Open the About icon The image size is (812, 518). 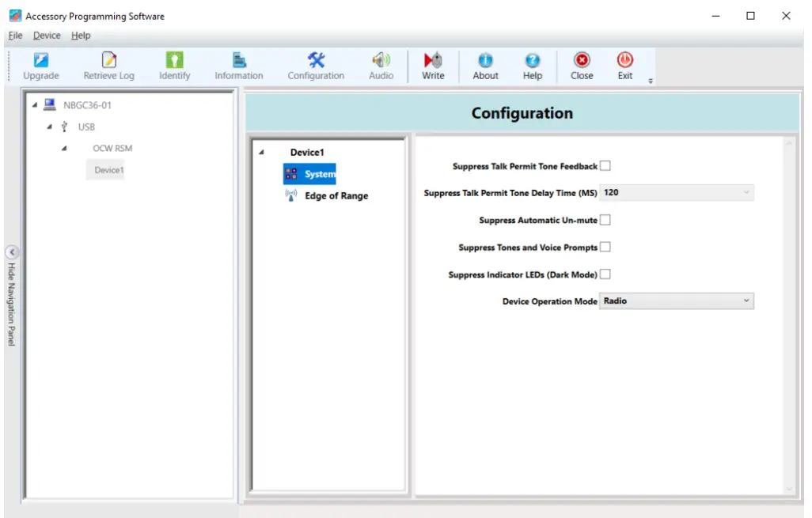click(x=484, y=65)
